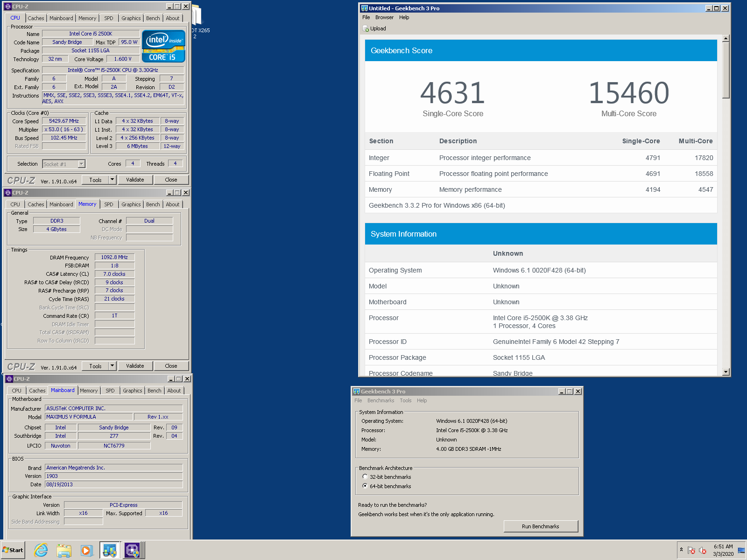Click the Show Desktop icon by the clock
The width and height of the screenshot is (747, 560).
(x=741, y=550)
